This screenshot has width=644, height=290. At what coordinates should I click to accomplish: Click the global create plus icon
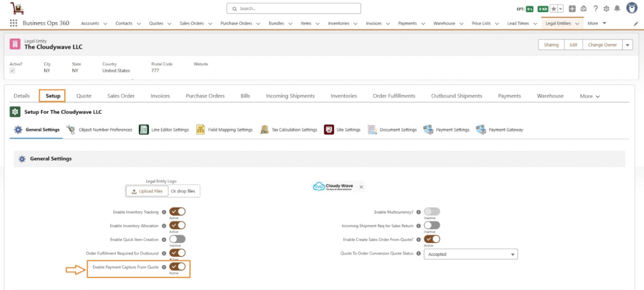[x=572, y=9]
